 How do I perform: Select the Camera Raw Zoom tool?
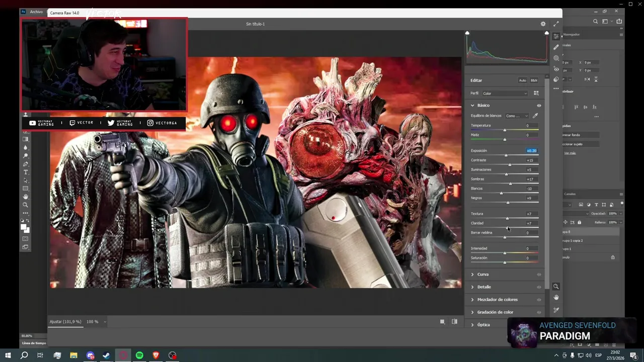[x=556, y=287]
